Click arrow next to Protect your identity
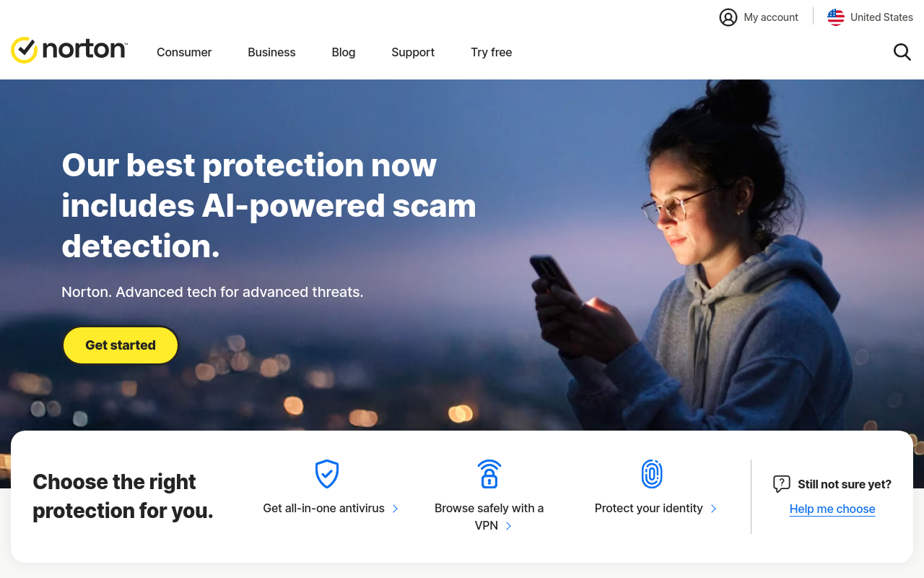924x578 pixels. click(x=713, y=509)
